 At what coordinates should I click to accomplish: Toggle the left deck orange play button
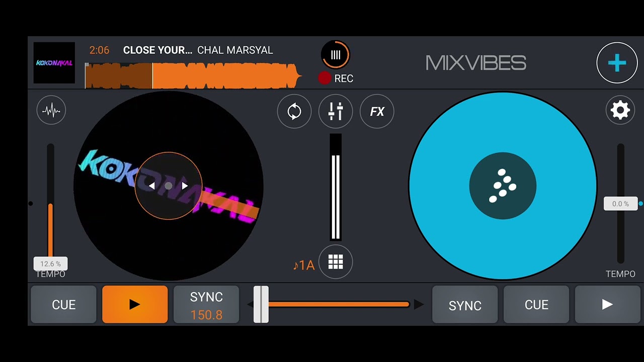tap(135, 305)
